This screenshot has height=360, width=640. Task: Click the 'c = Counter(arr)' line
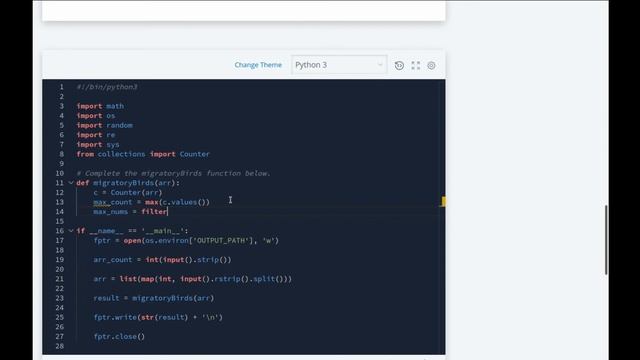click(128, 193)
